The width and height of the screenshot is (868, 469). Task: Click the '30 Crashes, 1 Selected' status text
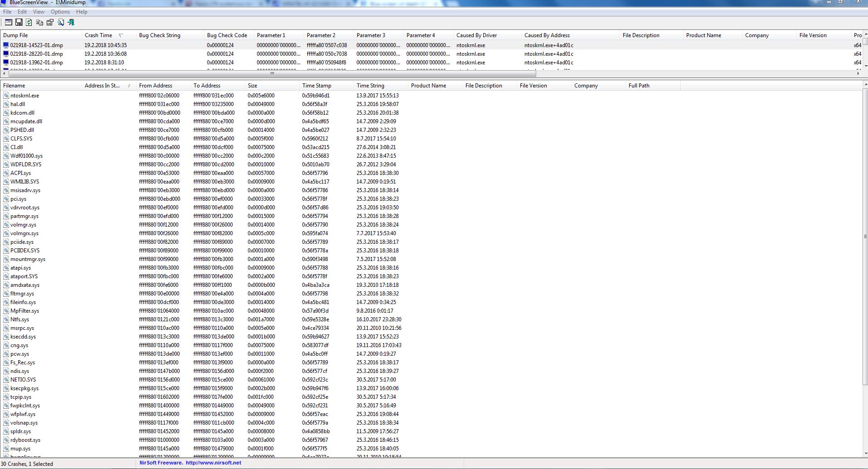[x=27, y=464]
